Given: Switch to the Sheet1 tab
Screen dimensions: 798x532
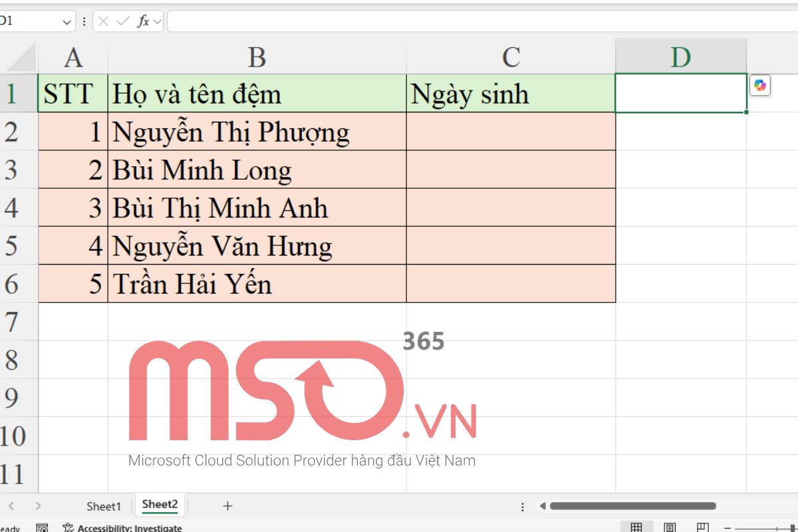Looking at the screenshot, I should (x=104, y=506).
